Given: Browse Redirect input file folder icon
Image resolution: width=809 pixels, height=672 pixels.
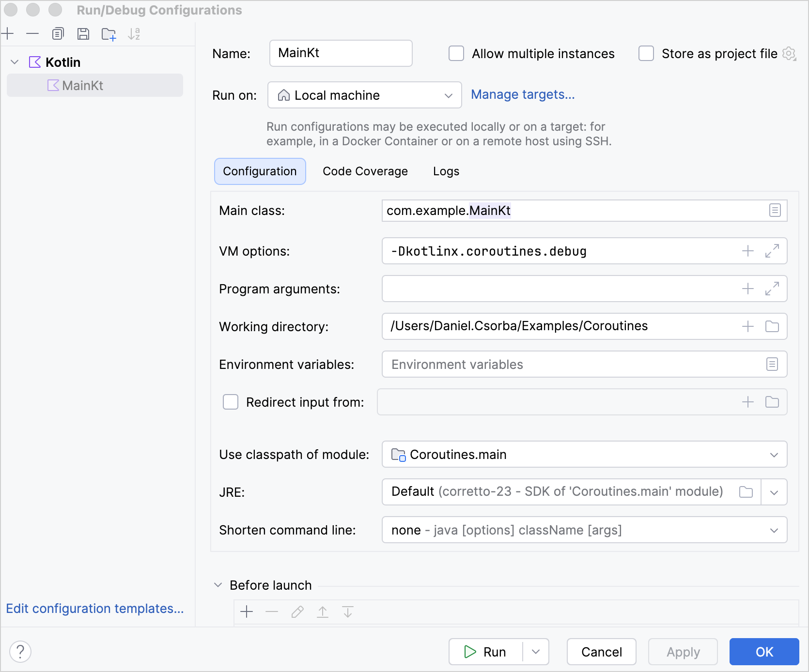Looking at the screenshot, I should (x=772, y=402).
